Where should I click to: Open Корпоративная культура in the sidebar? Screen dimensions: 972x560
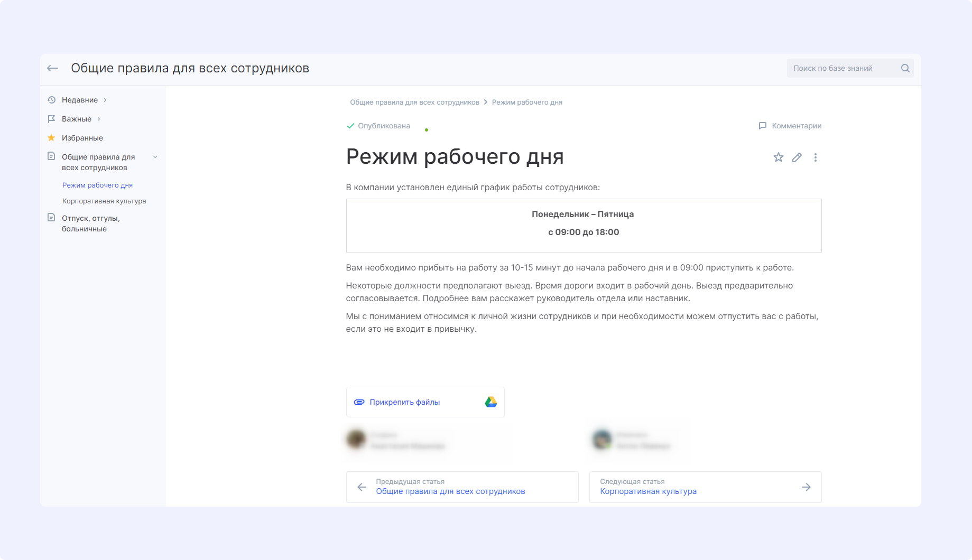tap(104, 201)
